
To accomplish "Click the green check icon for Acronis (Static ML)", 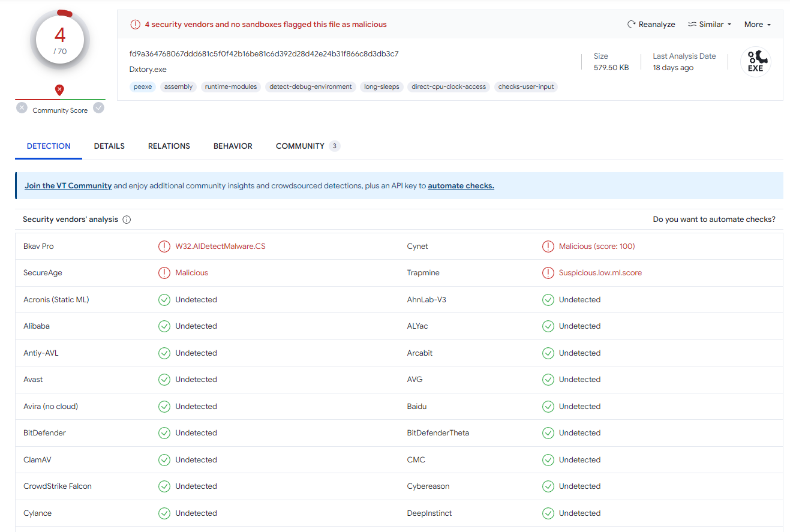I will [164, 300].
